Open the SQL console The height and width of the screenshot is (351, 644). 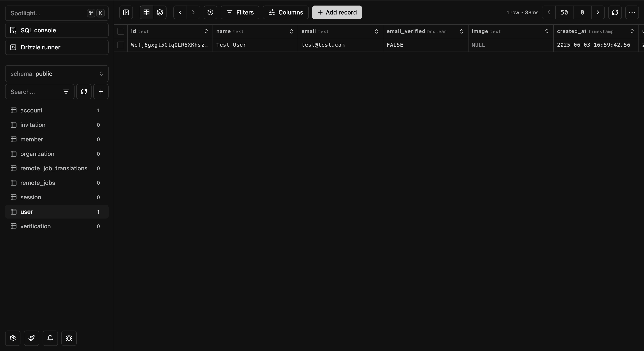coord(57,30)
